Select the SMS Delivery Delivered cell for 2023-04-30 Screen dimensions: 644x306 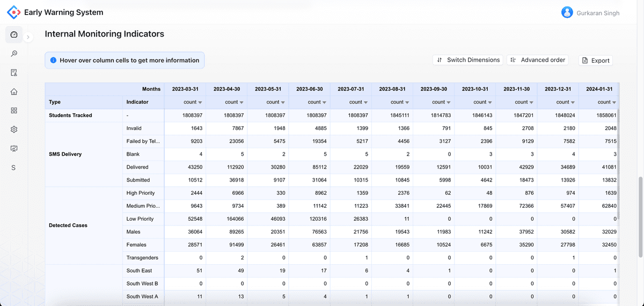226,167
